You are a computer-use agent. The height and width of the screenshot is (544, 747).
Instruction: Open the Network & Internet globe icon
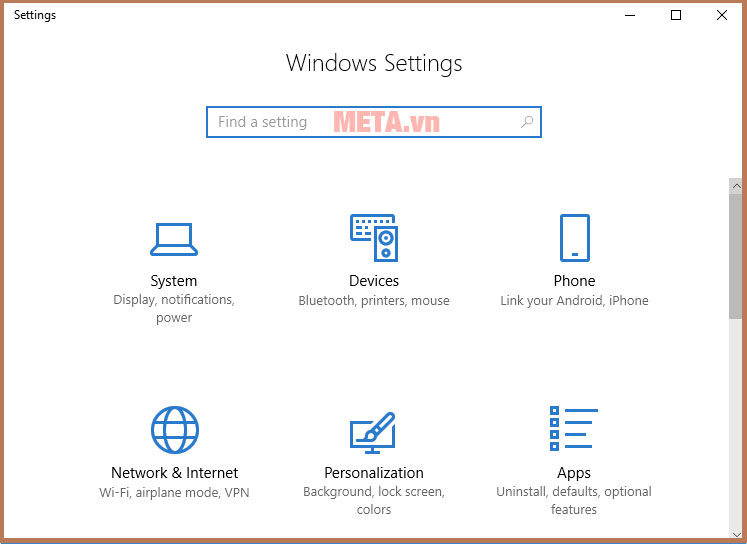(x=175, y=430)
